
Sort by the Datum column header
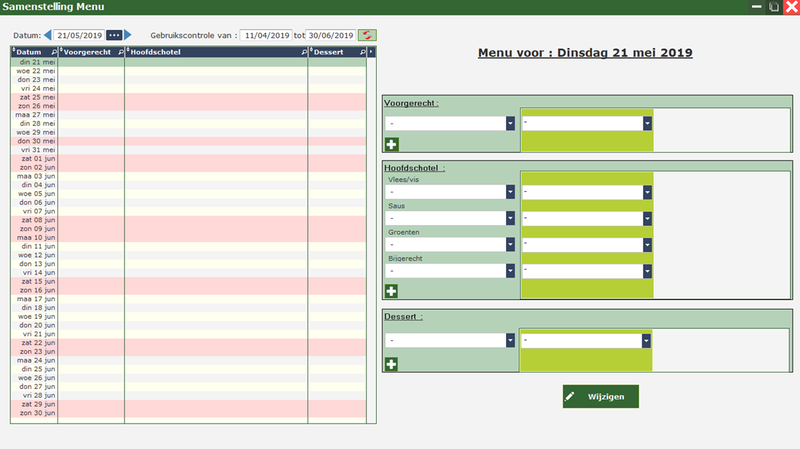(30, 52)
